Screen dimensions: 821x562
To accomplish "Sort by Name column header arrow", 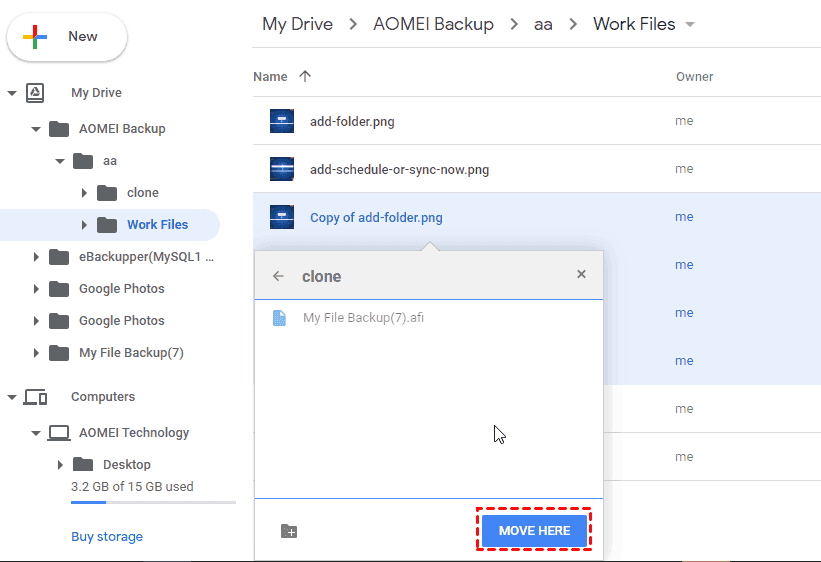I will (x=305, y=76).
